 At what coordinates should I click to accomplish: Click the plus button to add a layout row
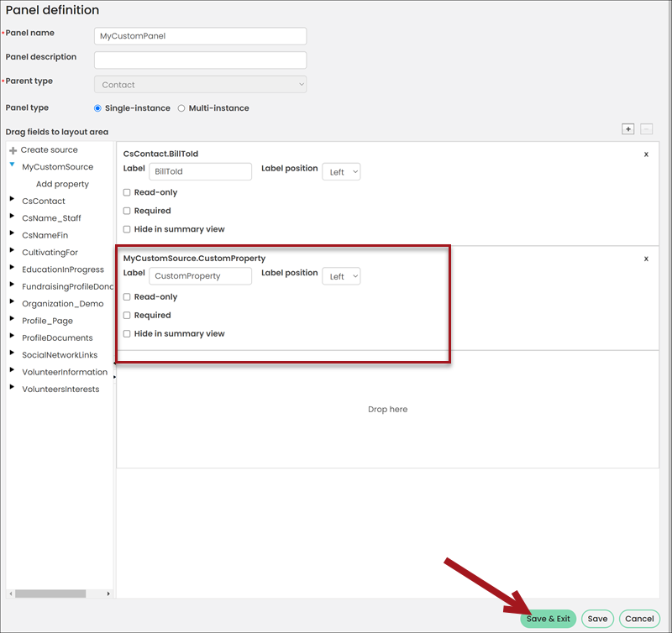627,129
